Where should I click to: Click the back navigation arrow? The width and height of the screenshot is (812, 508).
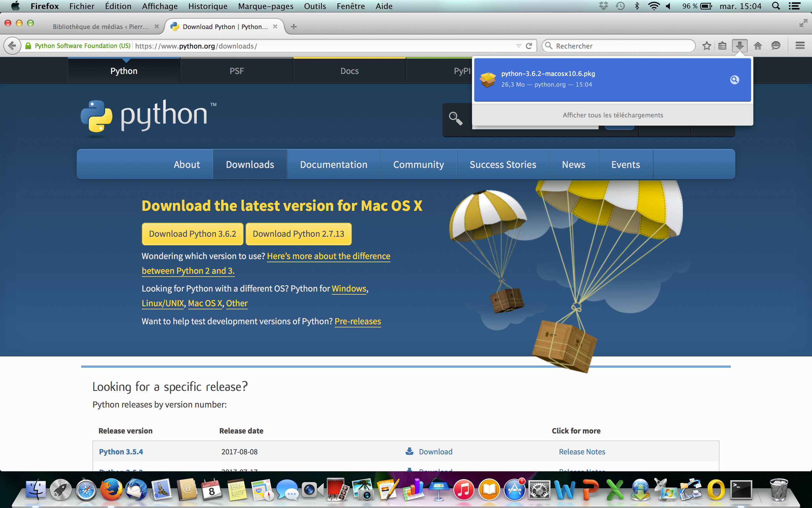[x=12, y=46]
